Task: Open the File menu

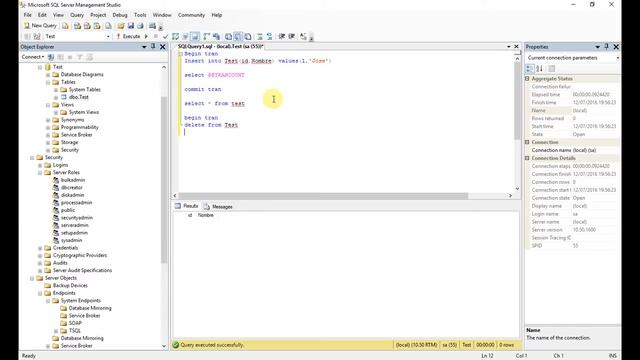Action: click(27, 15)
